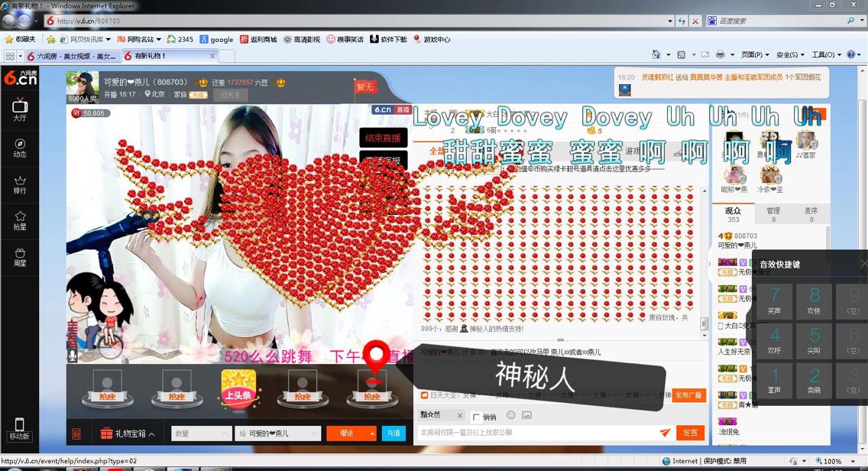The width and height of the screenshot is (868, 471).
Task: Select the 有新礼物！ browser tab
Action: [x=170, y=56]
